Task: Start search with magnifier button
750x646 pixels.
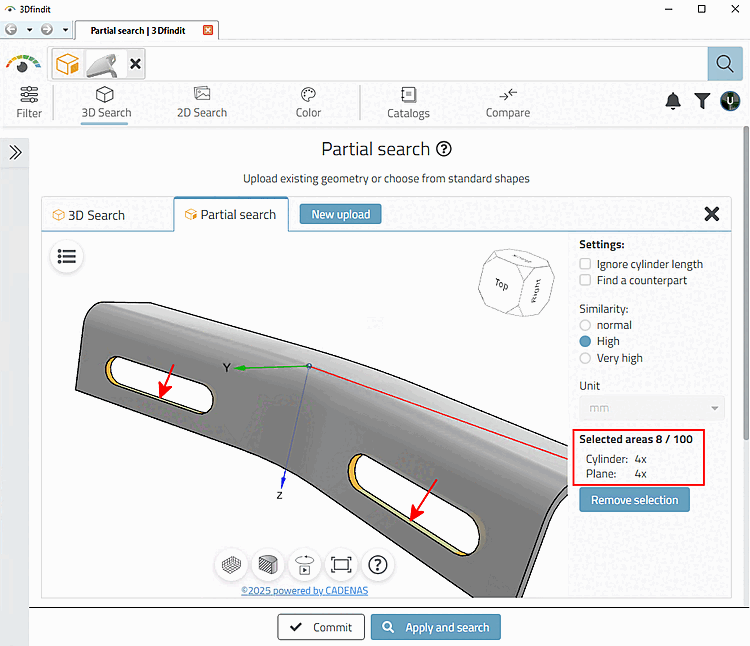Action: [725, 64]
